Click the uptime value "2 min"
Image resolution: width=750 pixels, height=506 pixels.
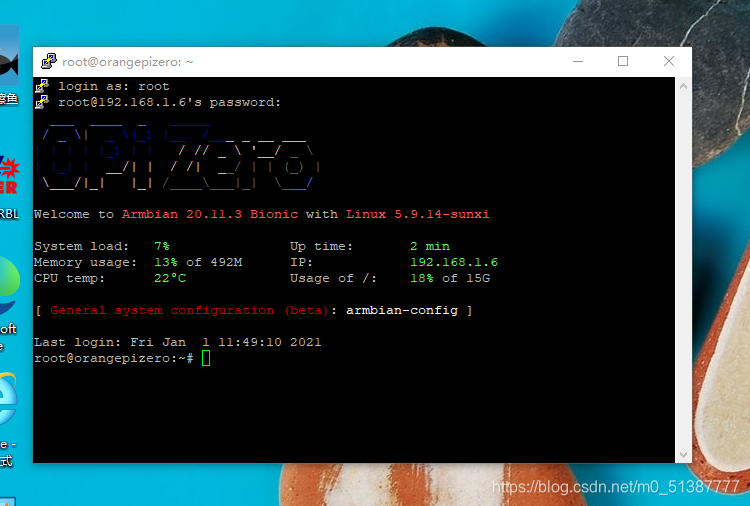click(x=430, y=246)
